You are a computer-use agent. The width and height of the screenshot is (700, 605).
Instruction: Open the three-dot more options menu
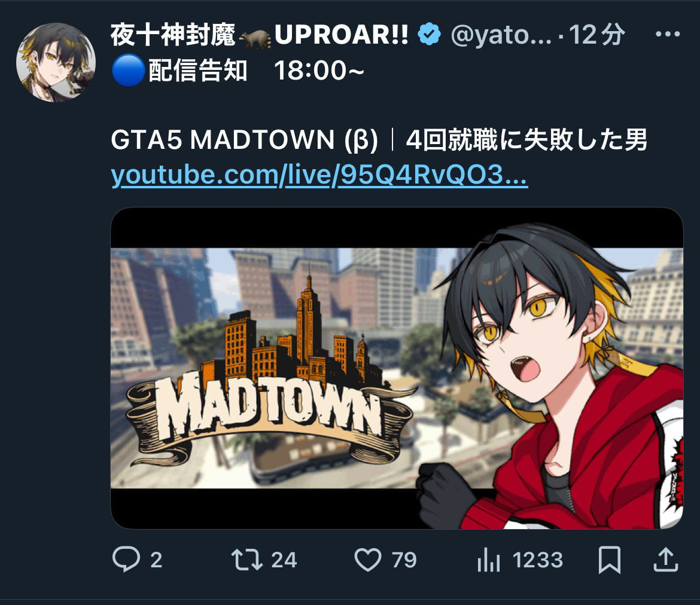(x=668, y=34)
